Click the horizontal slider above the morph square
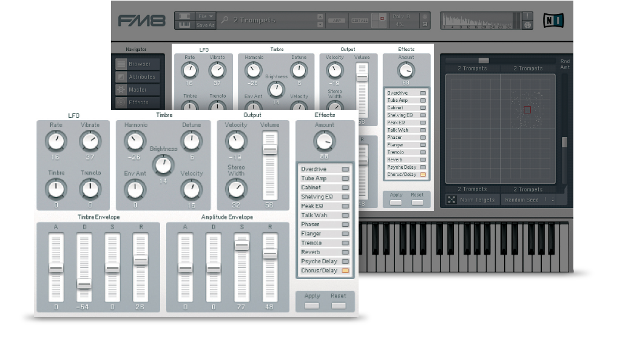Screen dimensions: 631x364 (x=484, y=61)
